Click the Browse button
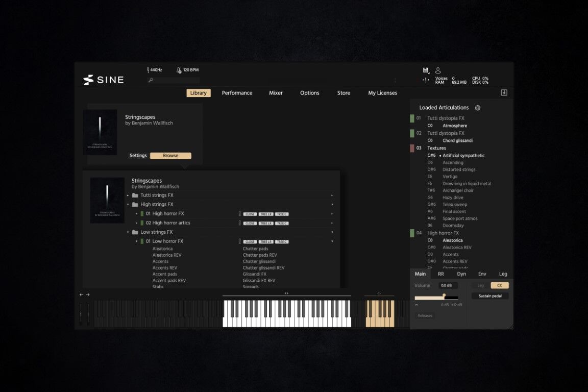 coord(170,156)
